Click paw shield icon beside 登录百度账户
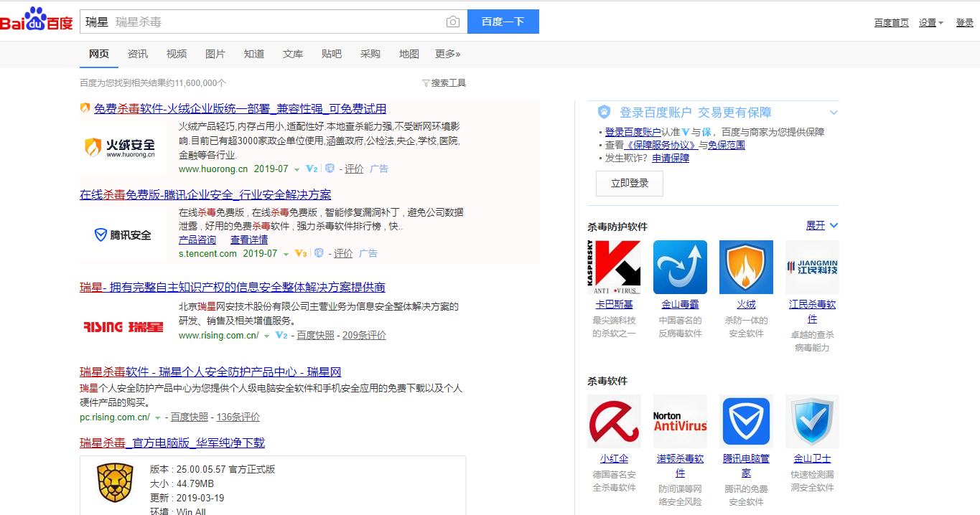The image size is (980, 515). coord(604,112)
